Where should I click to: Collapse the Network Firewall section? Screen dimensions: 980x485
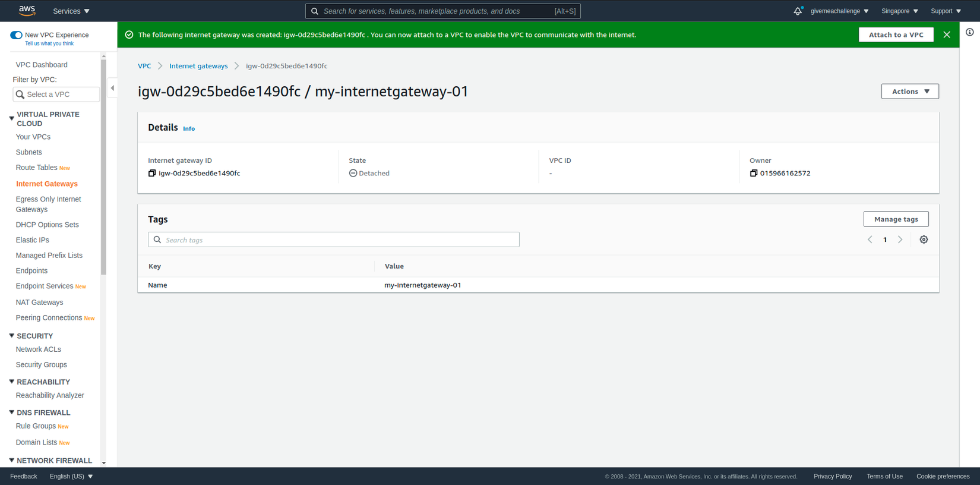coord(11,461)
